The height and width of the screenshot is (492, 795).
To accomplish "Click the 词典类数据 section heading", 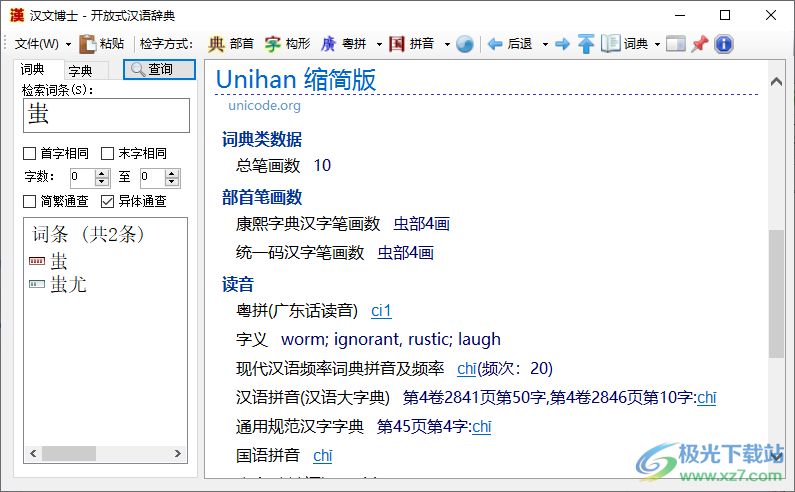I will [262, 139].
